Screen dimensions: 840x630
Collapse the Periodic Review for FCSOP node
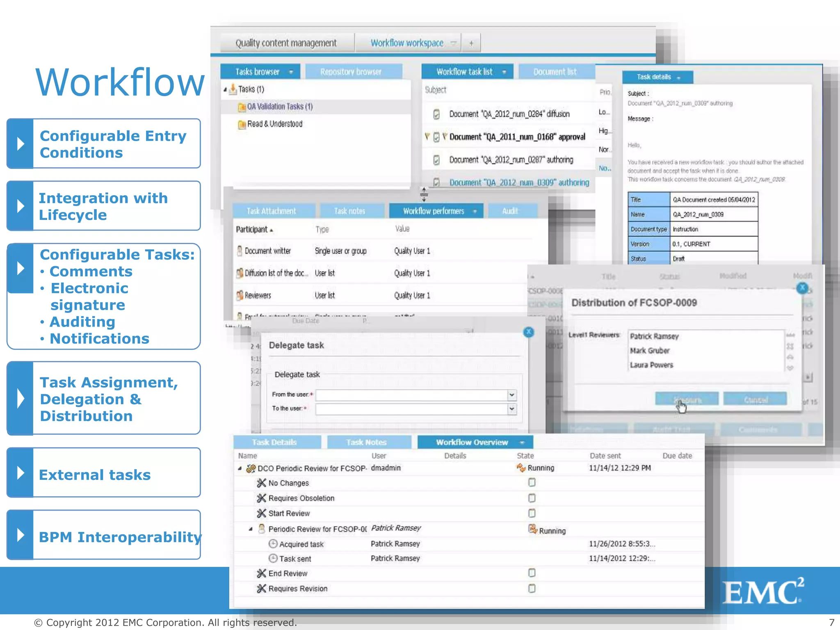click(250, 529)
